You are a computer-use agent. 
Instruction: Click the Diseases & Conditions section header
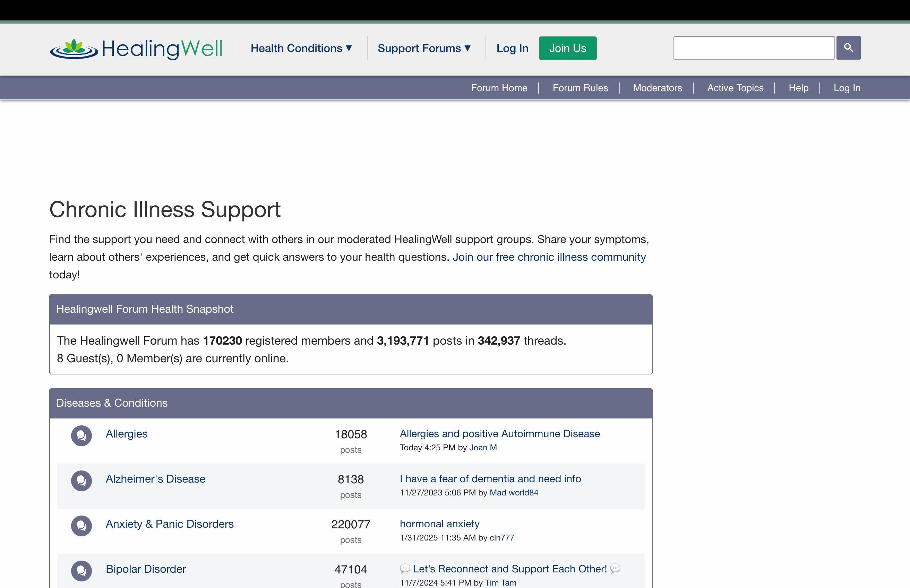[112, 403]
